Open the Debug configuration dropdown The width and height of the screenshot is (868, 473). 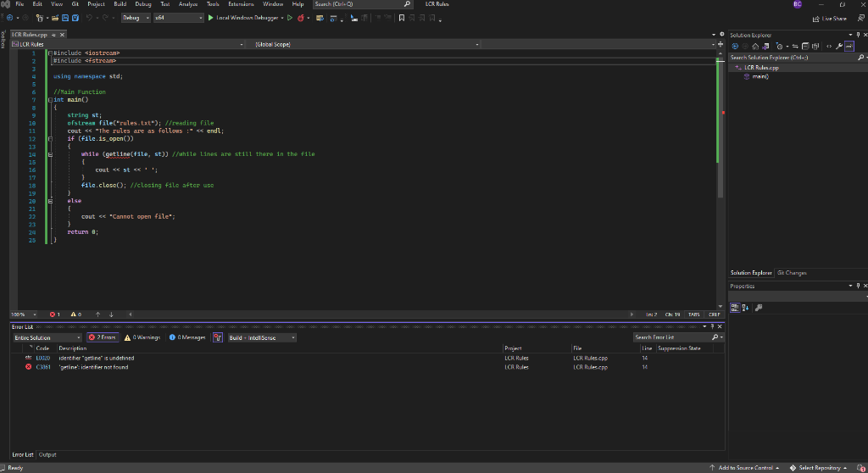tap(135, 18)
